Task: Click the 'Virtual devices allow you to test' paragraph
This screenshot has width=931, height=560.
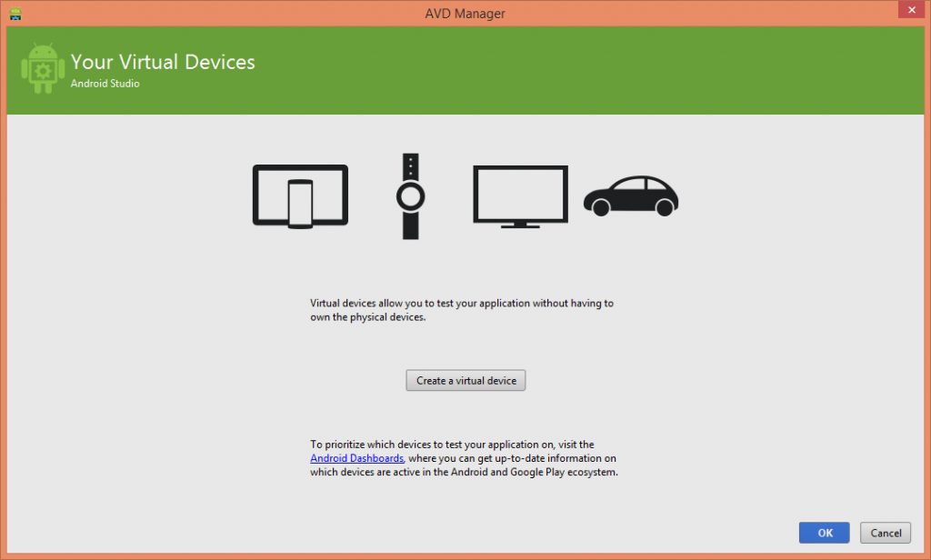Action: pyautogui.click(x=462, y=310)
